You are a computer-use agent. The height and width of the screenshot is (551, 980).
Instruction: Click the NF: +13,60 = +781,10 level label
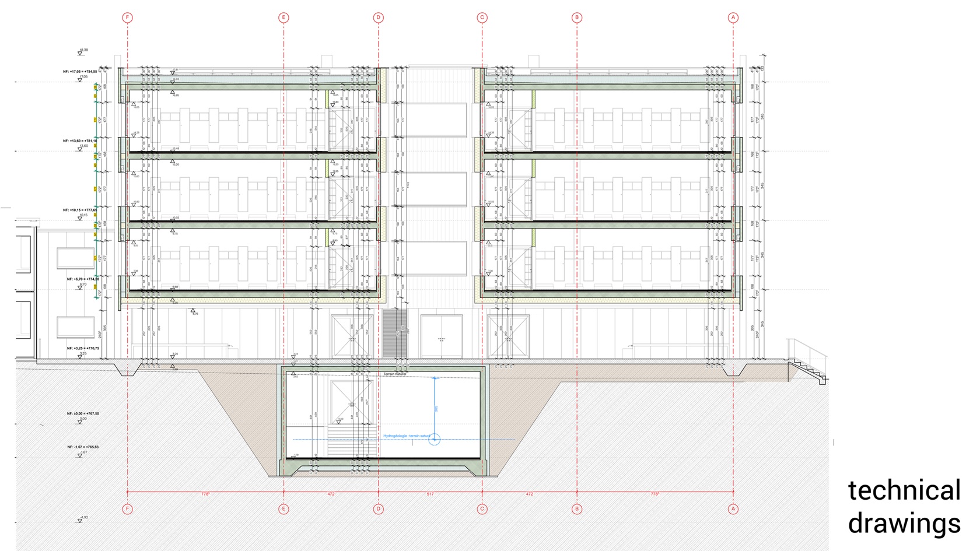(80, 141)
